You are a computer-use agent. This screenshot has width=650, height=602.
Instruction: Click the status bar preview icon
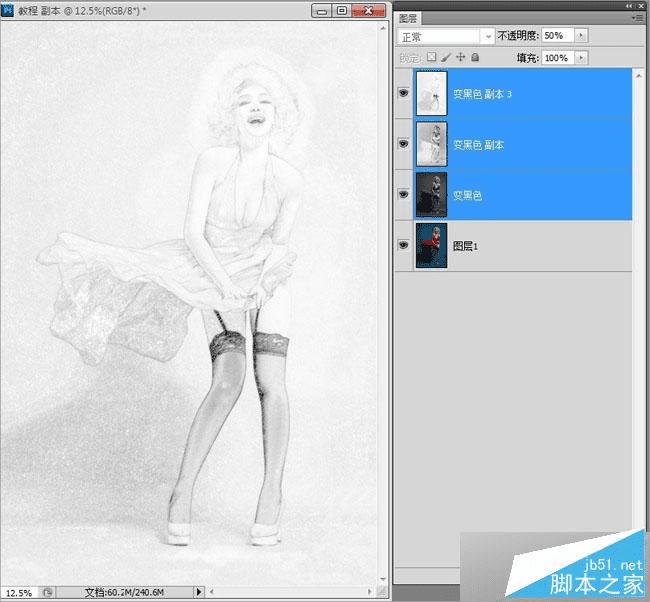(48, 592)
